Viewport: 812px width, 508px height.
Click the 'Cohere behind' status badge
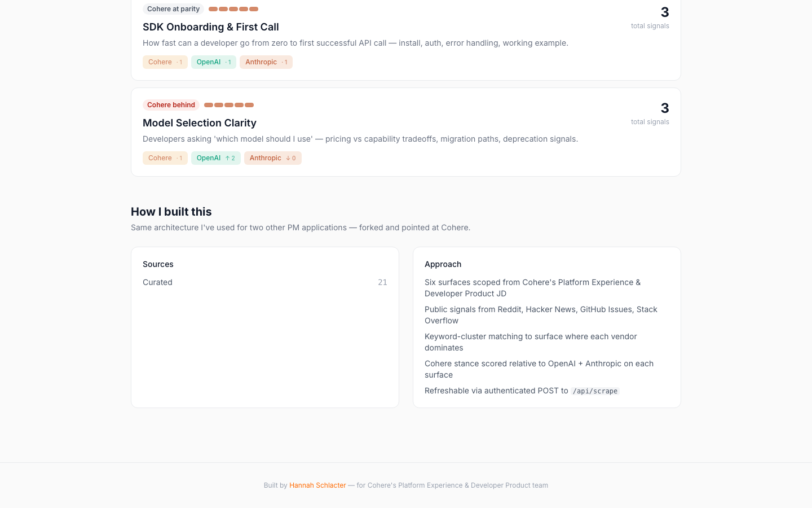(x=171, y=105)
